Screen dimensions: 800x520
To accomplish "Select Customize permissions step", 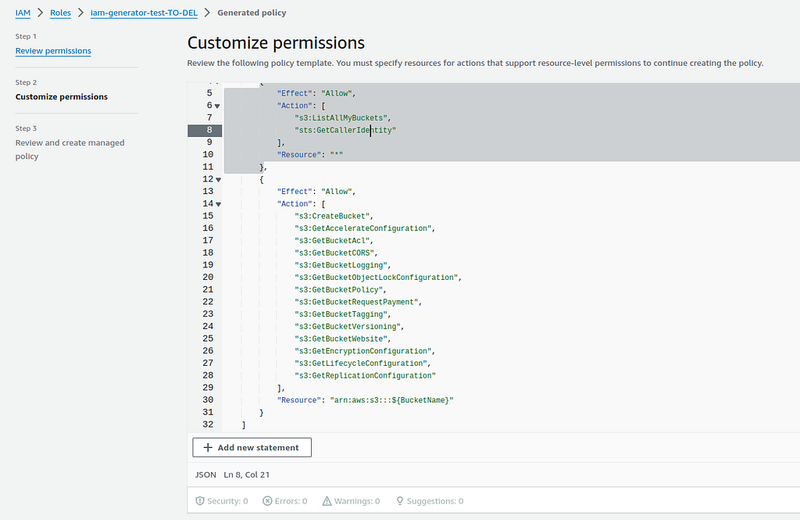I will [x=61, y=96].
